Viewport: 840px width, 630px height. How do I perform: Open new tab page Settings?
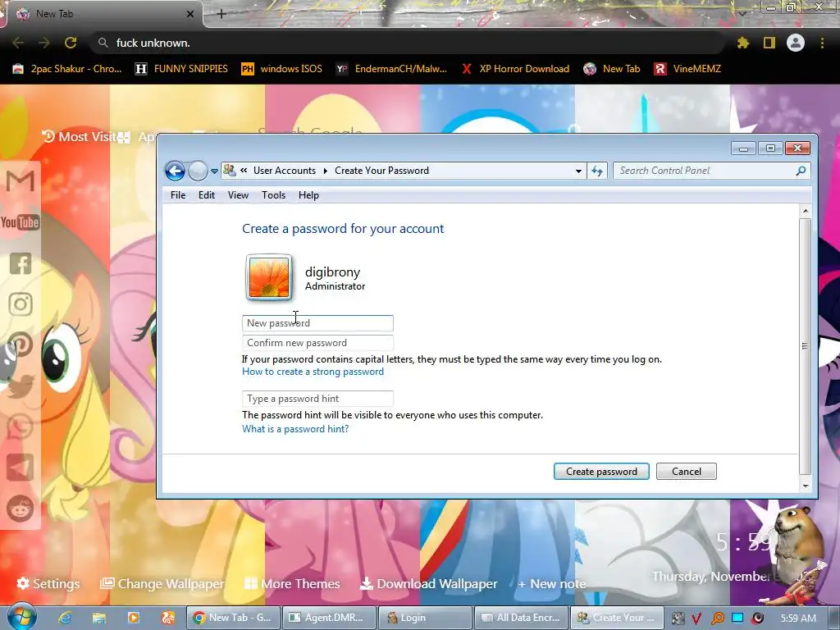tap(48, 583)
